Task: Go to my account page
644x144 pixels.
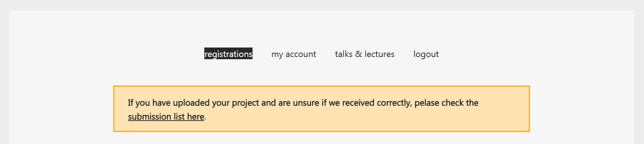Action: tap(293, 54)
